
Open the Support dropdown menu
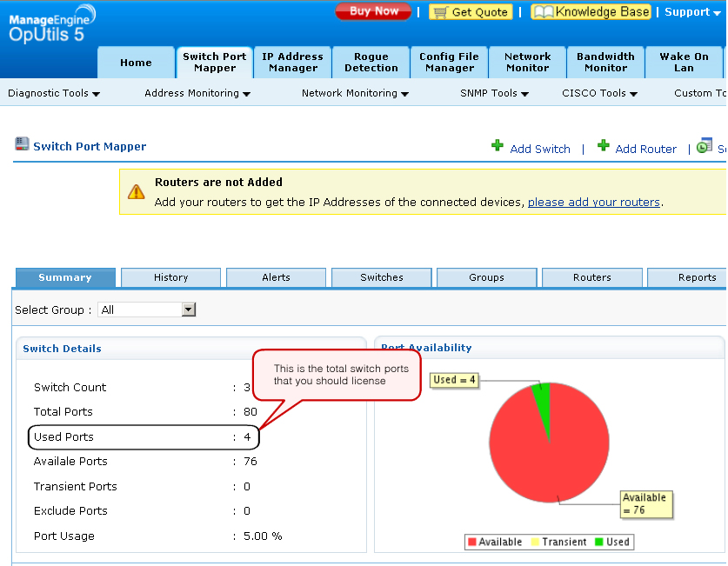(692, 12)
